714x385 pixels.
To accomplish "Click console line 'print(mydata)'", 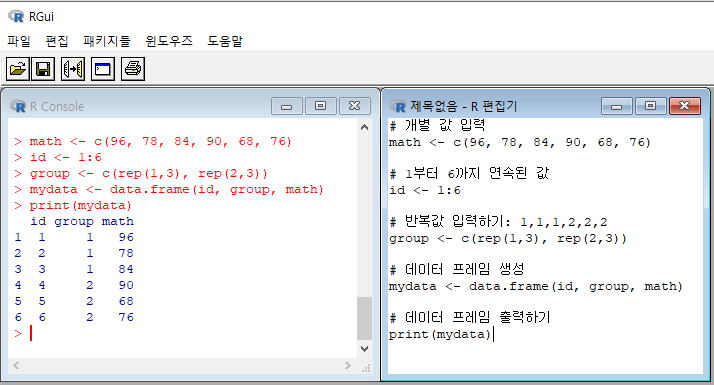I will [x=73, y=205].
